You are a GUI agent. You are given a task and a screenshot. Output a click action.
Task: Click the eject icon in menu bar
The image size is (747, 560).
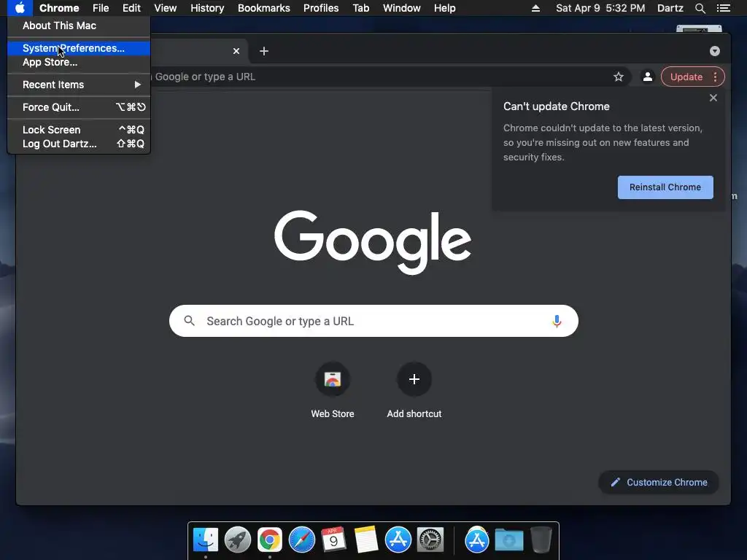(535, 8)
